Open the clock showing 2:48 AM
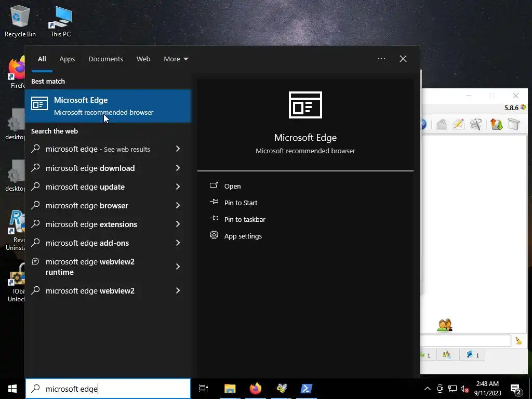The image size is (532, 399). tap(487, 389)
